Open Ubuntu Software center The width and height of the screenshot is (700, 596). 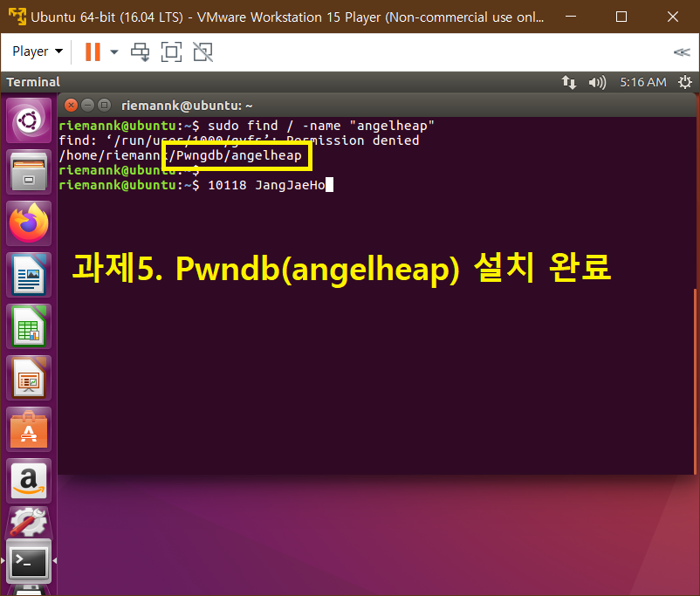coord(29,429)
